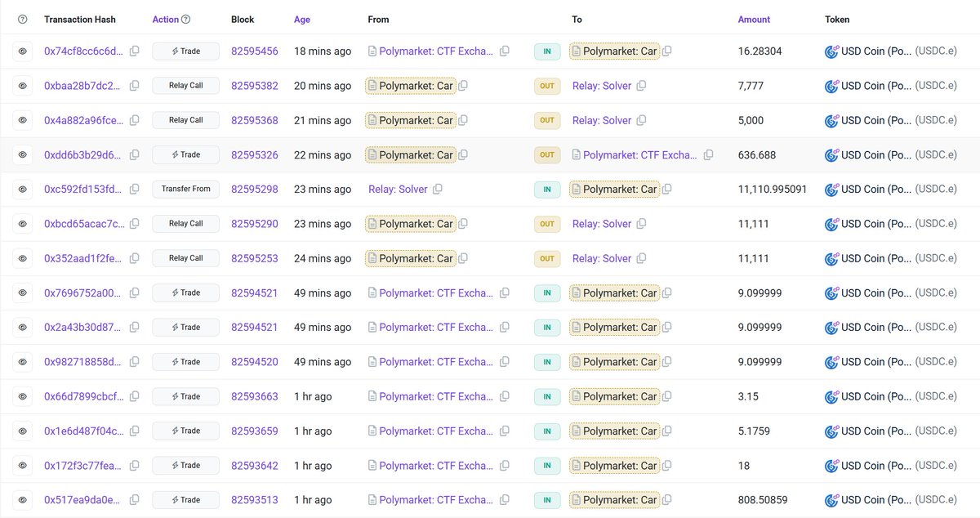Copy transaction hash 0x1e6d487f04c

tap(135, 431)
